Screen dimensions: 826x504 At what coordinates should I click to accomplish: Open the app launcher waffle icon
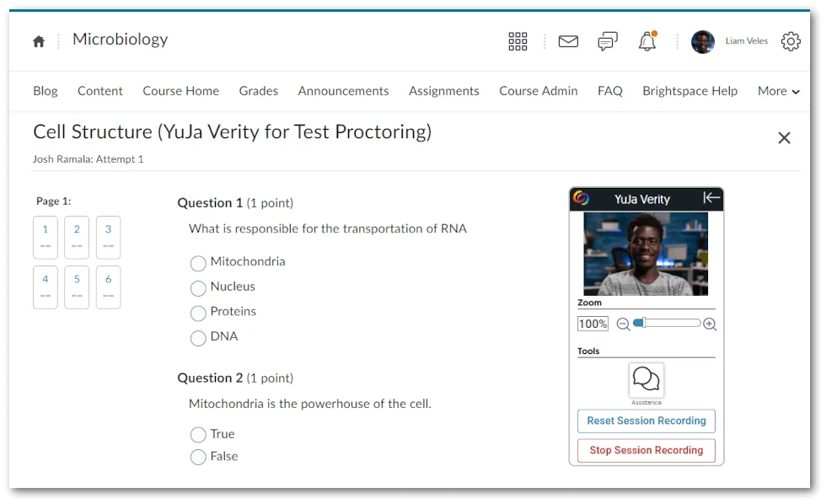tap(518, 40)
